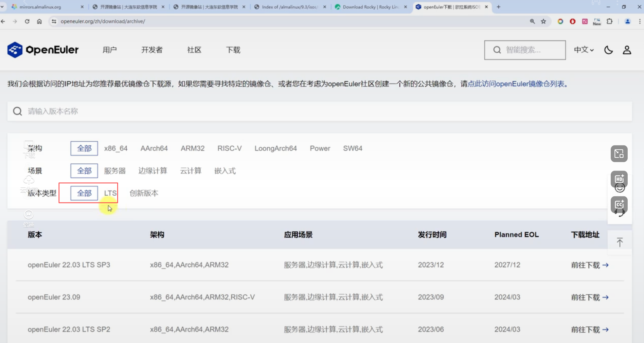The height and width of the screenshot is (343, 644).
Task: Toggle dark mode moon icon
Action: (608, 50)
